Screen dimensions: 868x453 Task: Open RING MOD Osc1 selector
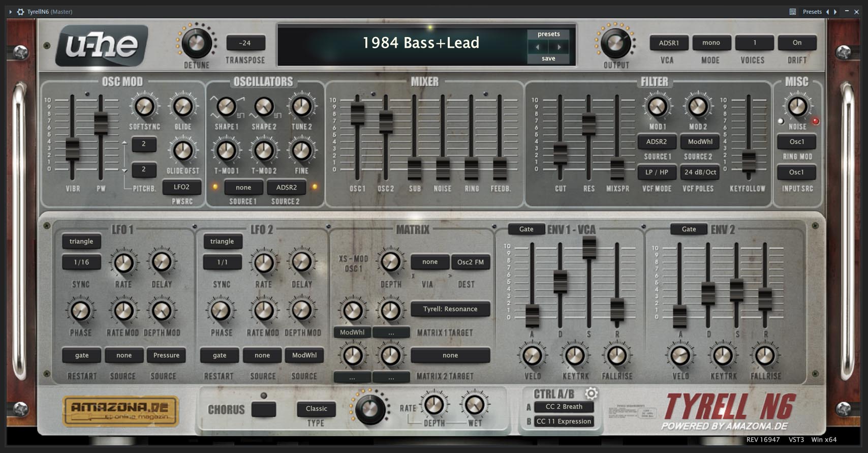coord(796,142)
